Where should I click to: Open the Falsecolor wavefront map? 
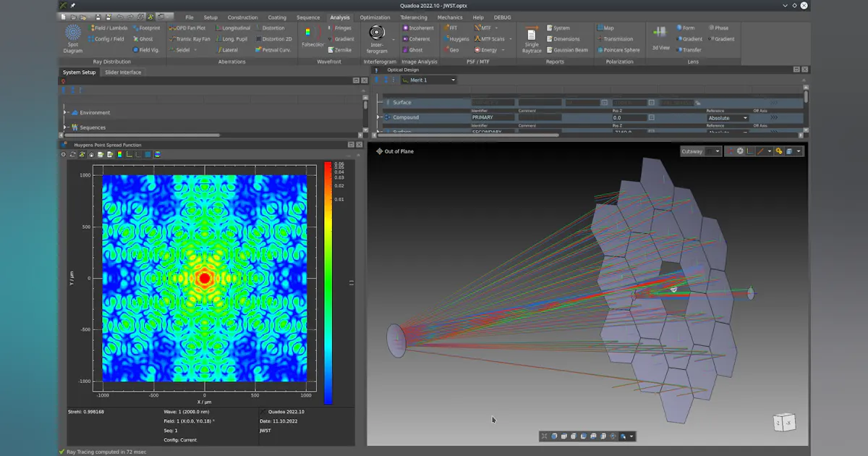click(312, 36)
